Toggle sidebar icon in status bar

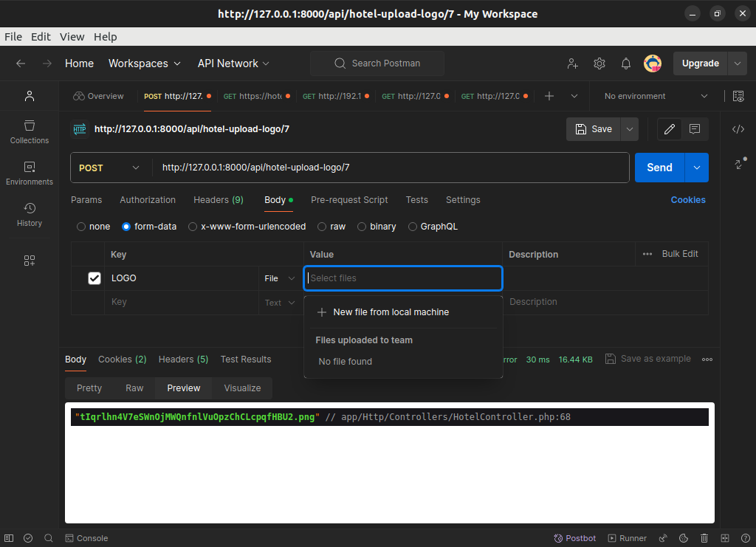(x=9, y=538)
